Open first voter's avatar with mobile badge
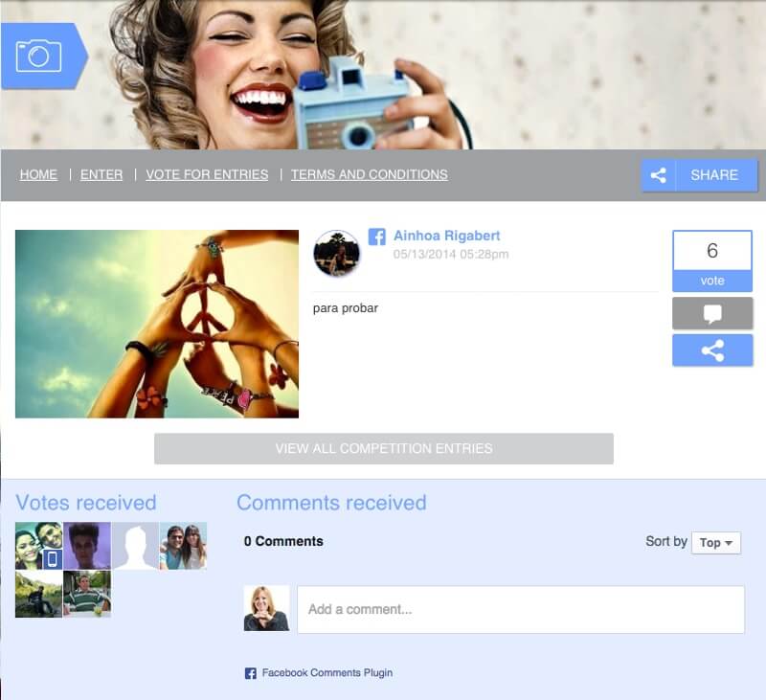Image resolution: width=766 pixels, height=700 pixels. pos(38,546)
